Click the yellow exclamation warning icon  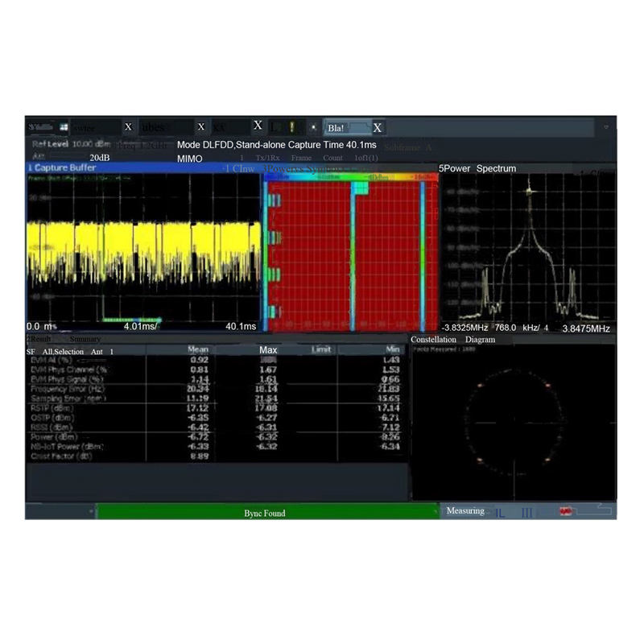tap(292, 127)
